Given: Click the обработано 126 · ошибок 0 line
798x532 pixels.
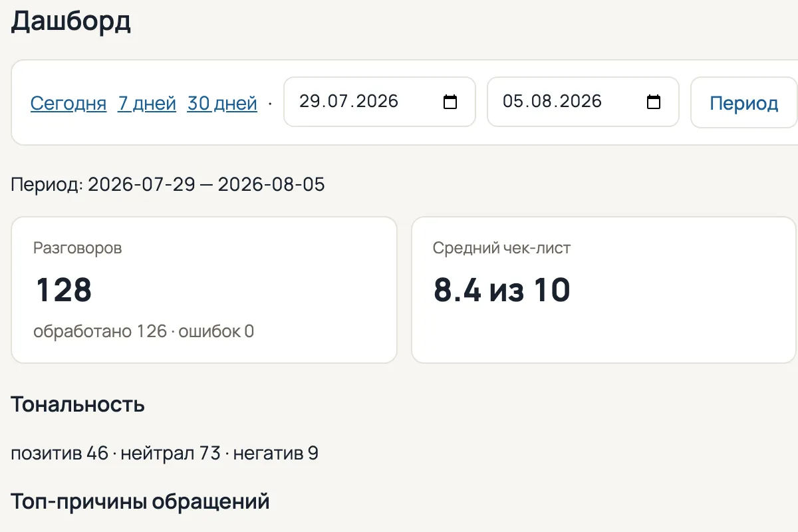Looking at the screenshot, I should (144, 331).
